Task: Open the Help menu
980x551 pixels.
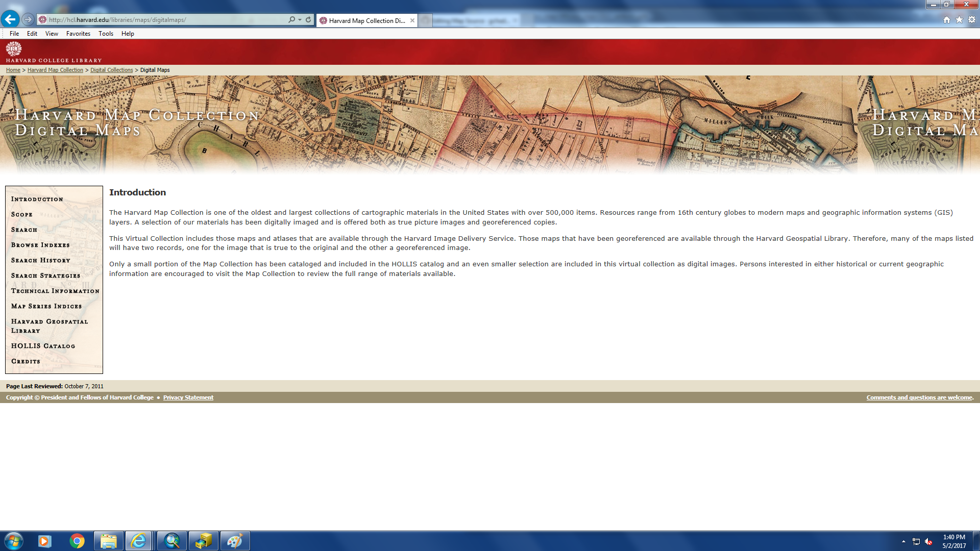Action: [128, 34]
